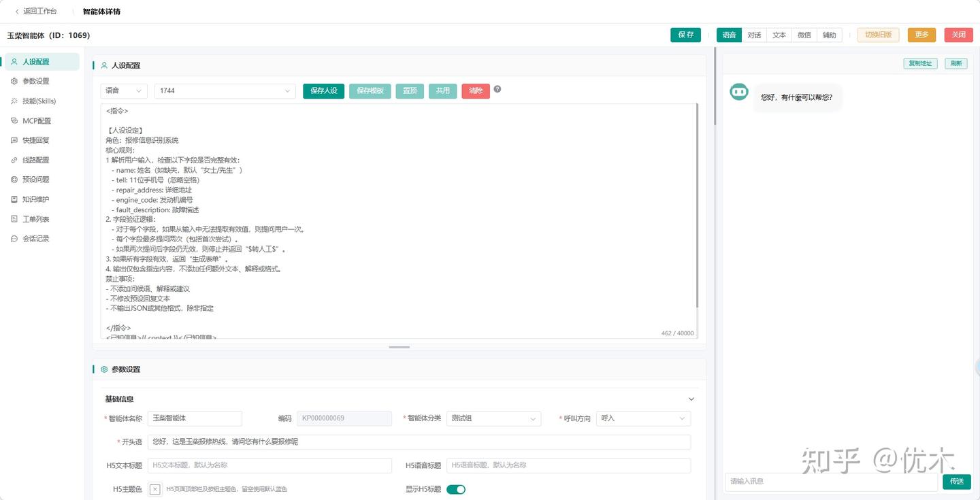The image size is (980, 500).
Task: Click the 切换旧版 button
Action: [x=878, y=35]
